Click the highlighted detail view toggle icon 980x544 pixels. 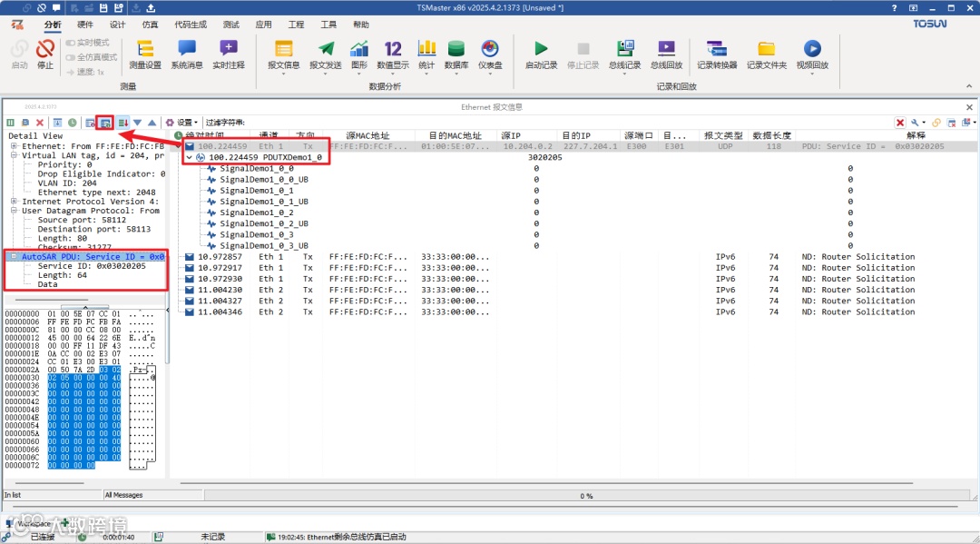click(105, 123)
